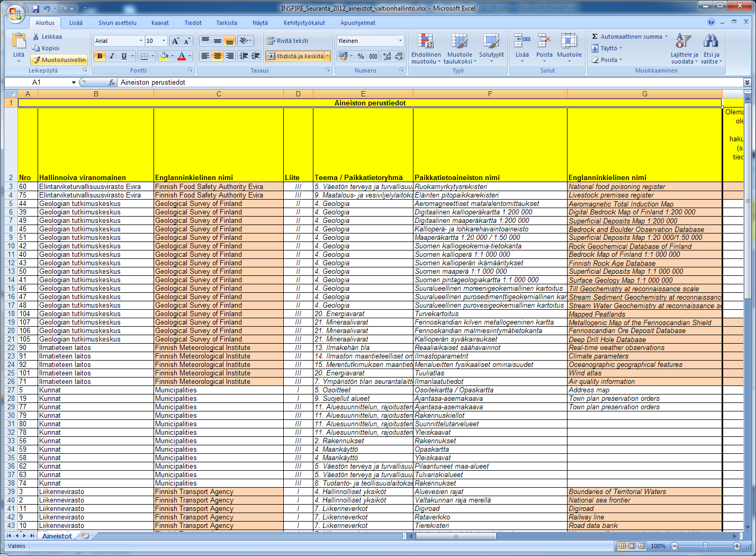
Task: Toggle underline formatting
Action: [x=124, y=56]
